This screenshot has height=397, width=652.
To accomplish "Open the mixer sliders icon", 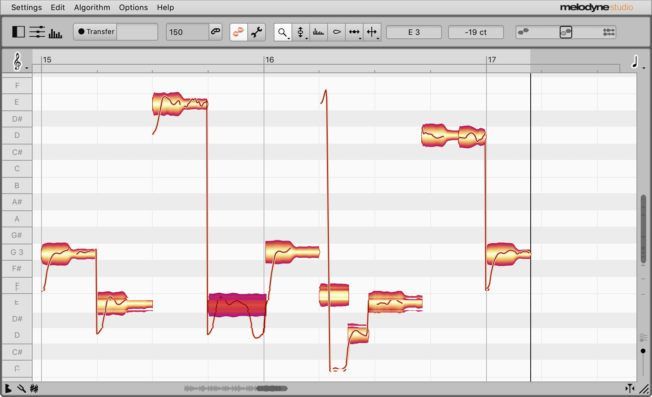I will (x=37, y=32).
